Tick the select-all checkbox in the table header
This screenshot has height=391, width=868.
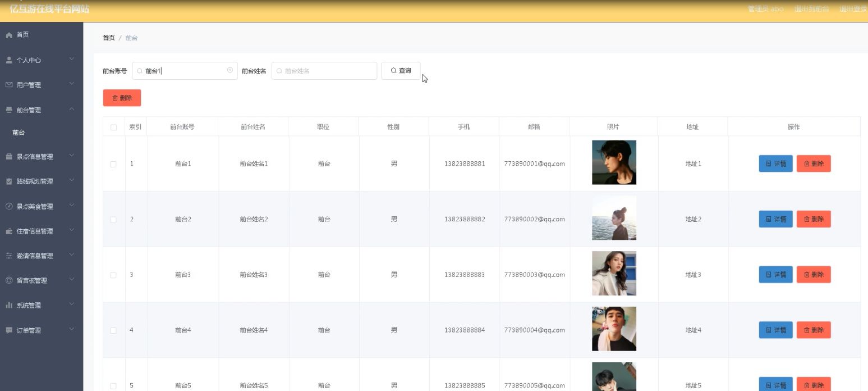pos(113,128)
